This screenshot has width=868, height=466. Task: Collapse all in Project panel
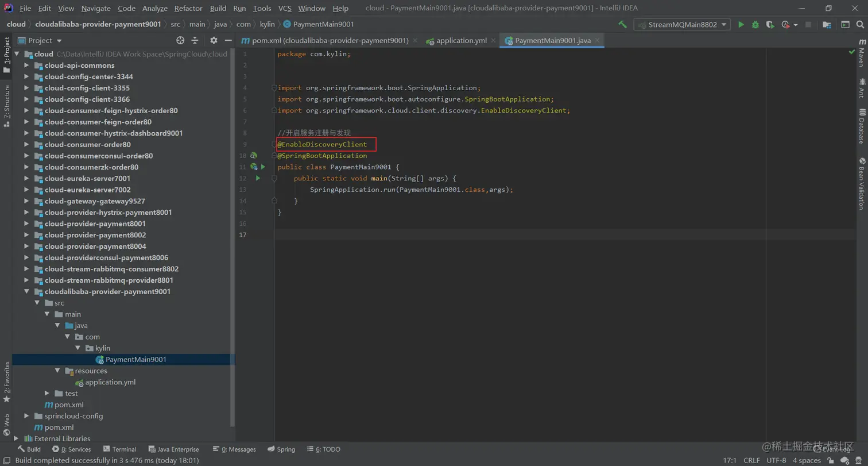195,40
